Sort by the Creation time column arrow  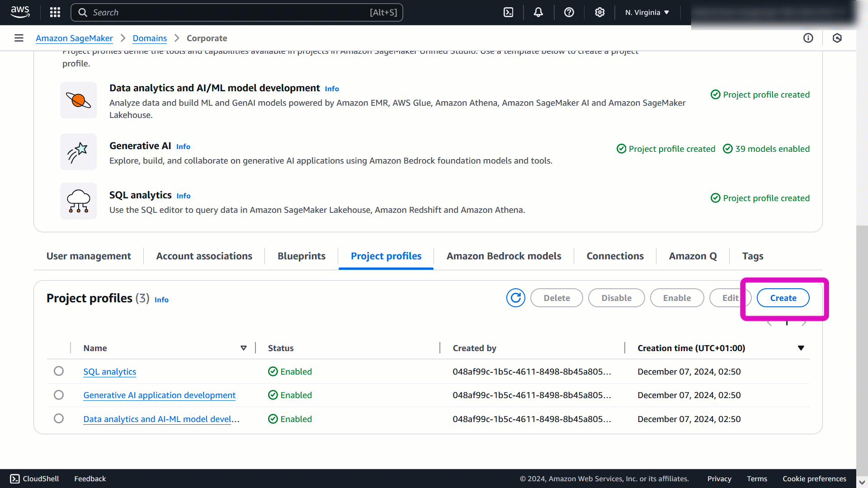[x=801, y=348]
